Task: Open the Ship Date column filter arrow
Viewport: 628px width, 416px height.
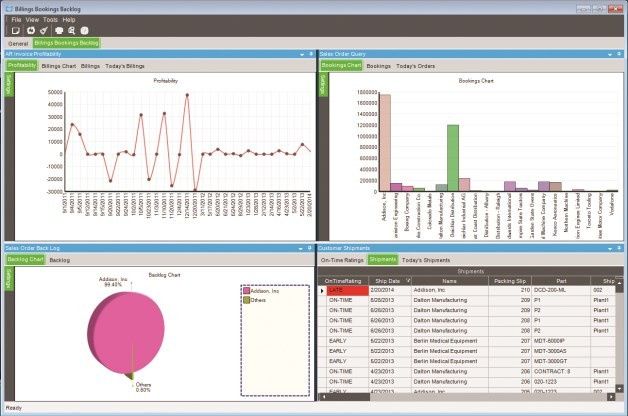Action: (x=408, y=281)
